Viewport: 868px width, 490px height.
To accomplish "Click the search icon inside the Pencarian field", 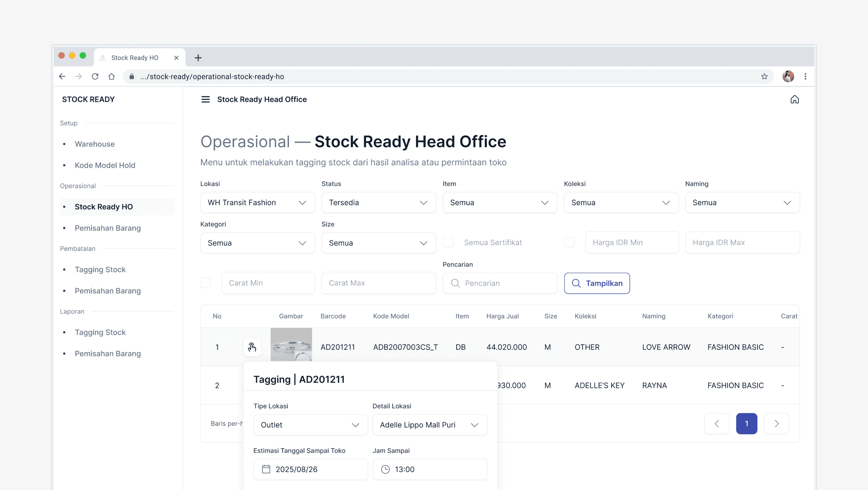I will tap(455, 283).
